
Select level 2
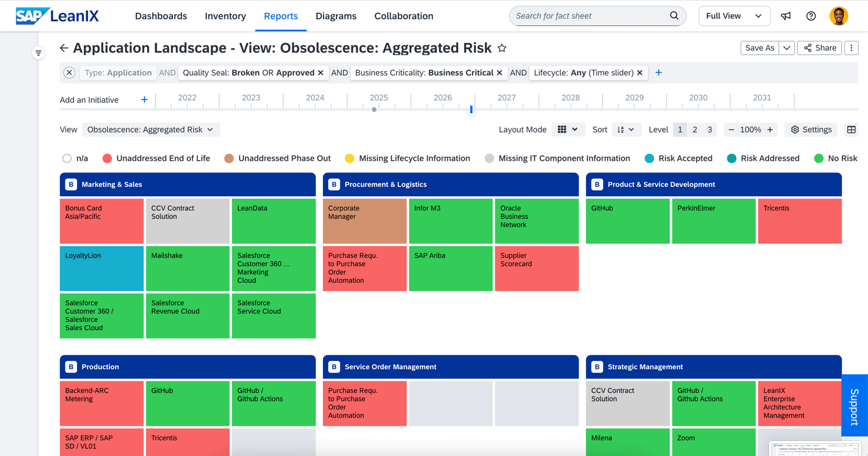[x=695, y=130]
